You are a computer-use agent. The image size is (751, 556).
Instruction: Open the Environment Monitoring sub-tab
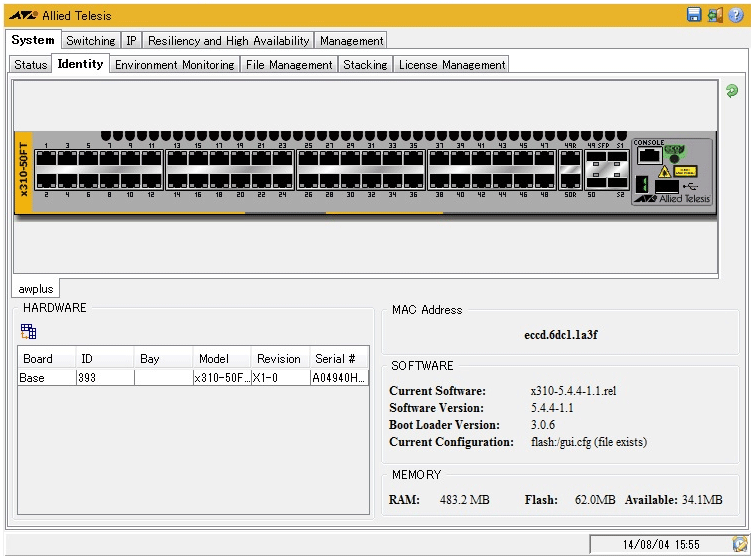(174, 65)
